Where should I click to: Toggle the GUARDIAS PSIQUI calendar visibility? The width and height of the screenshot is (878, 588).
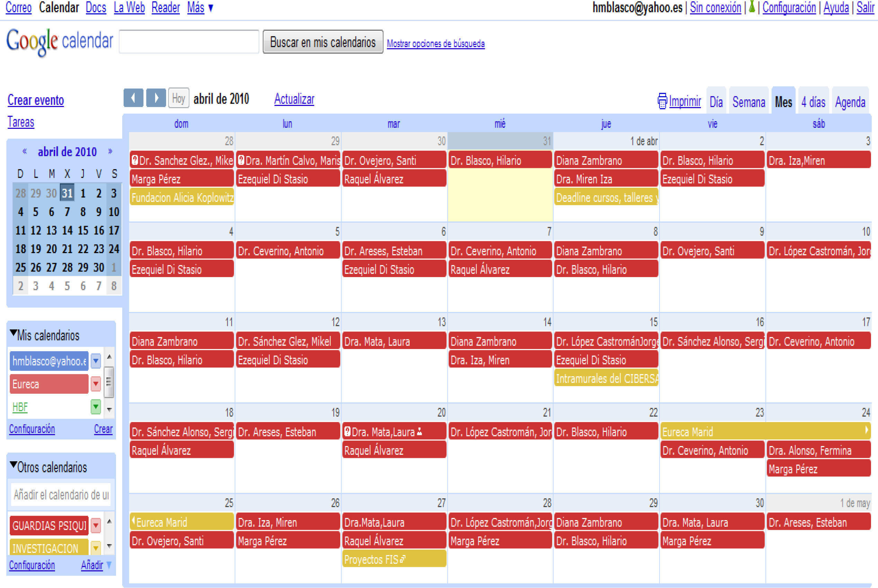[x=49, y=525]
